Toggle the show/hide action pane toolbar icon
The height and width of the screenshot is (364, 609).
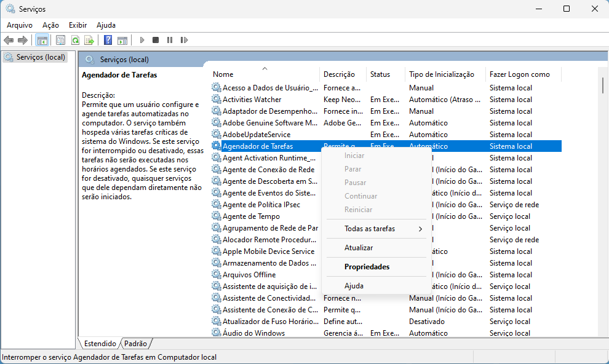pyautogui.click(x=122, y=40)
